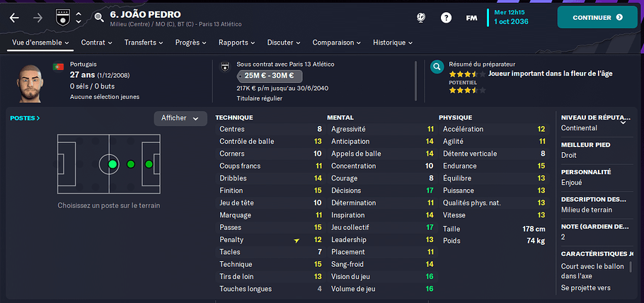The height and width of the screenshot is (303, 644).
Task: Open the Afficher dropdown
Action: tap(180, 118)
